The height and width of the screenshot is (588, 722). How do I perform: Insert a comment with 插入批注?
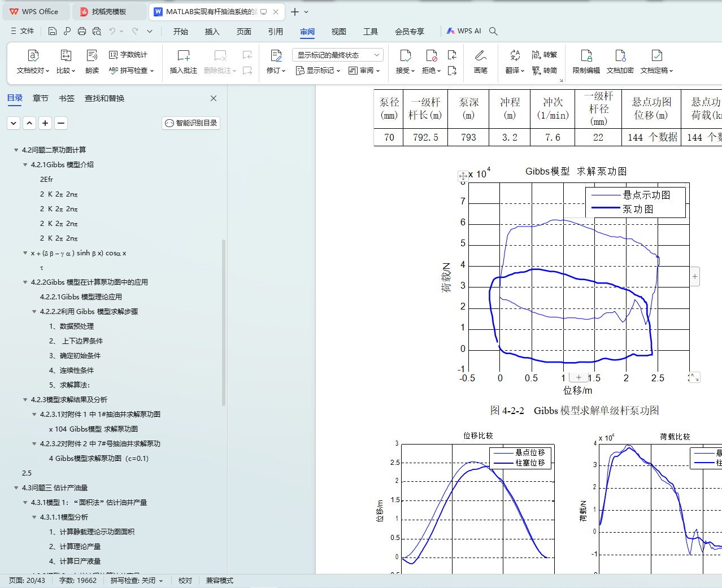coord(184,62)
